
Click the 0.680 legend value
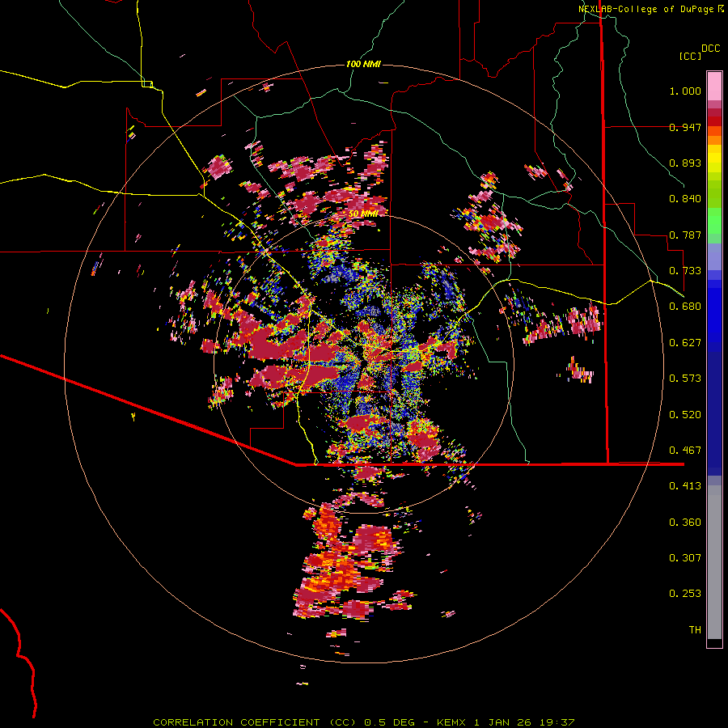(x=685, y=307)
